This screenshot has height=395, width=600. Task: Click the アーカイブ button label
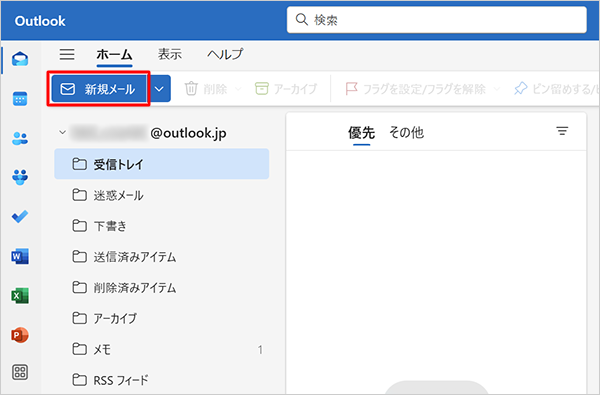tap(295, 89)
